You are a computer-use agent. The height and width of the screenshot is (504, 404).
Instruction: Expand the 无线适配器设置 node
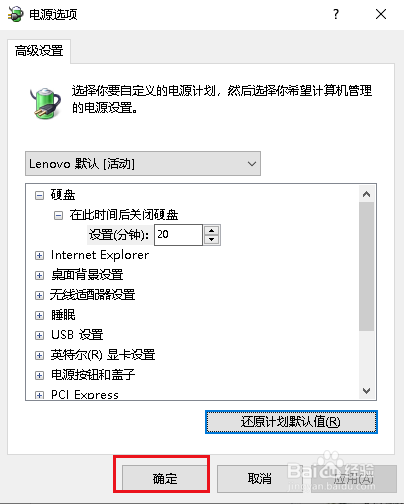[39, 296]
